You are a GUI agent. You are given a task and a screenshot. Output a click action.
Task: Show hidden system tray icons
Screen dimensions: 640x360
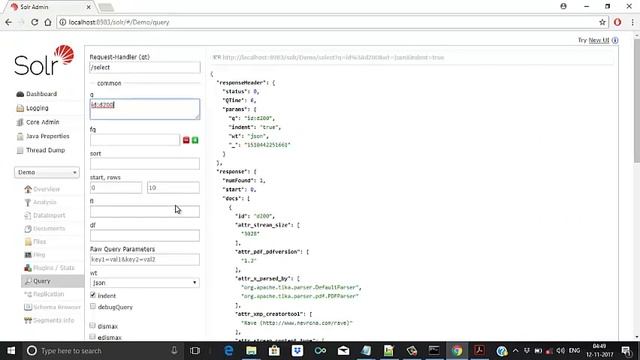(x=515, y=351)
